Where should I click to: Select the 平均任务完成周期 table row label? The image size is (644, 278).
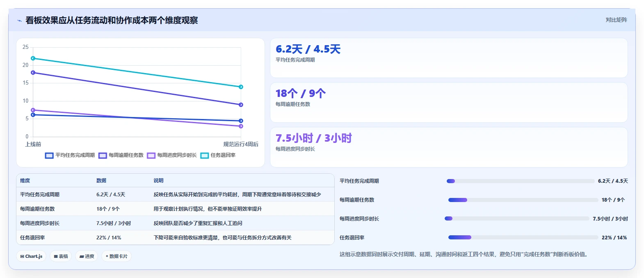coord(40,195)
